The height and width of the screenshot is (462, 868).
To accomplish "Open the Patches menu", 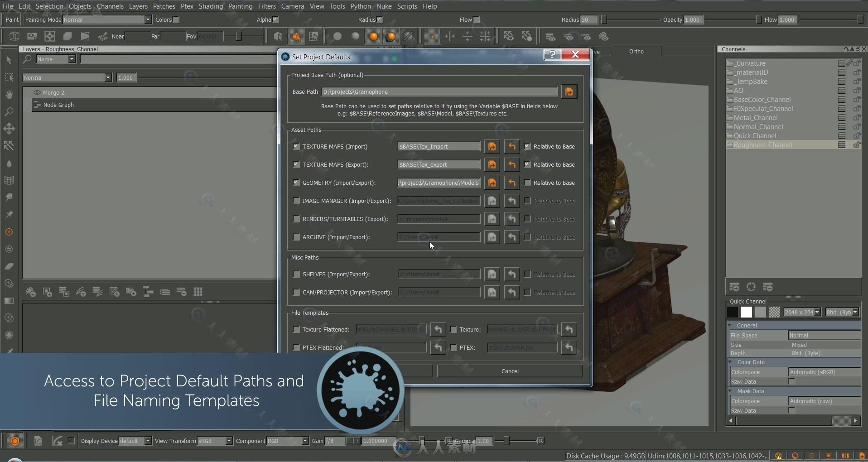I will click(164, 6).
